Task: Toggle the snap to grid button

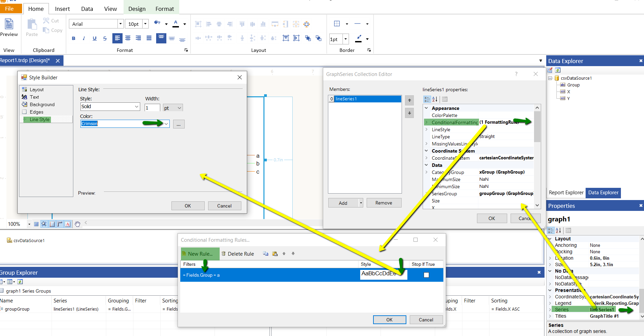Action: point(44,224)
